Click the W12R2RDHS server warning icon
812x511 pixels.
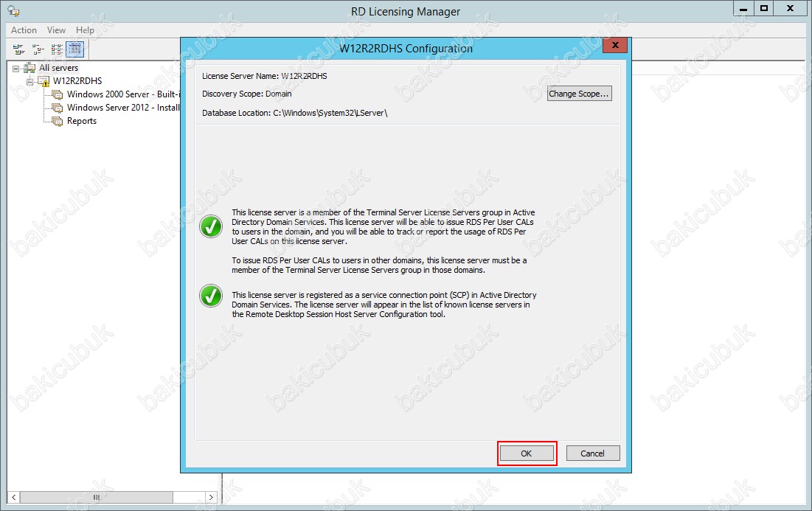(44, 81)
